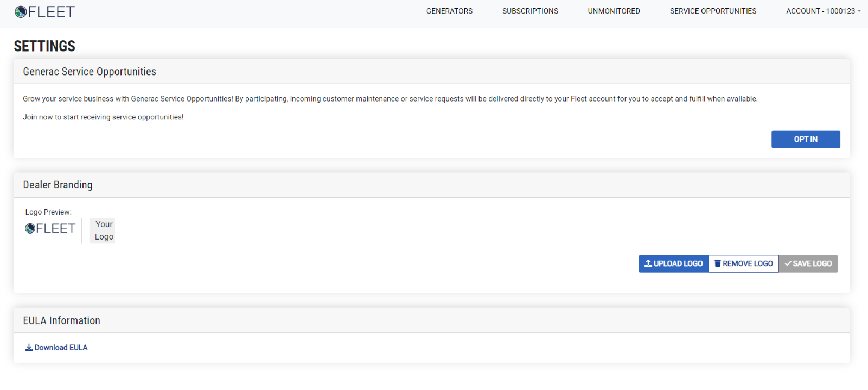
Task: Navigate to Service Opportunities in the nav
Action: coord(713,11)
